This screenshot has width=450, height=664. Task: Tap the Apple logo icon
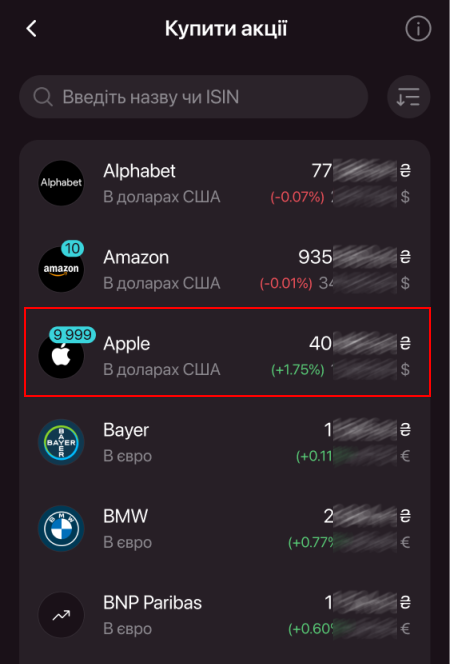click(x=61, y=356)
